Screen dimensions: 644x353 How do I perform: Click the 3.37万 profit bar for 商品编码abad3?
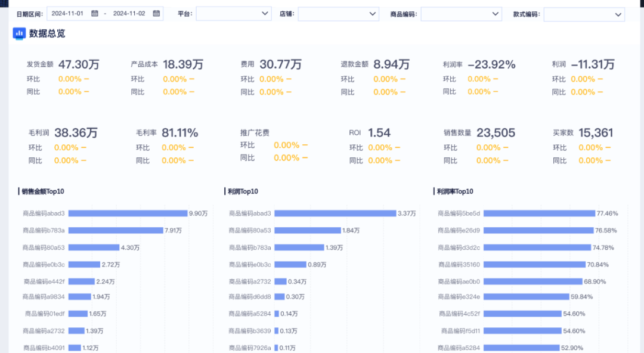coord(335,213)
